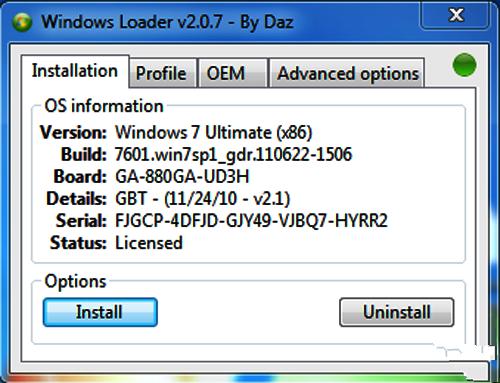Click the Serial: field label
Screen dimensions: 500x383
(81, 221)
